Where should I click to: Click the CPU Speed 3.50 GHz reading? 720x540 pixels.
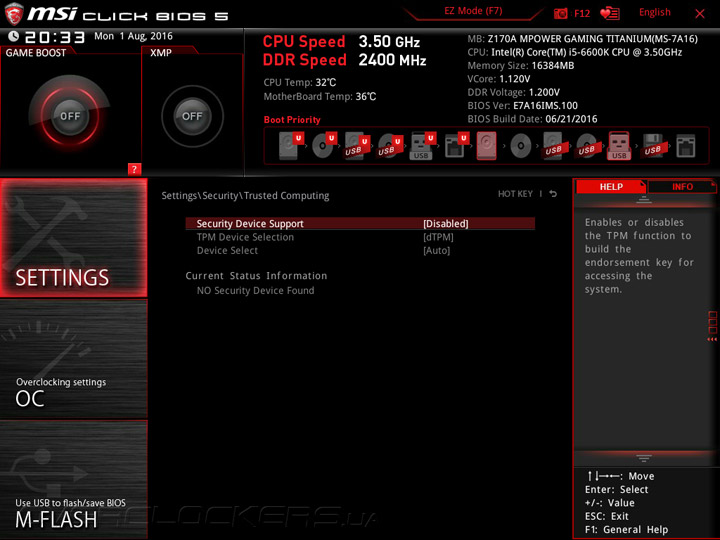tap(341, 42)
